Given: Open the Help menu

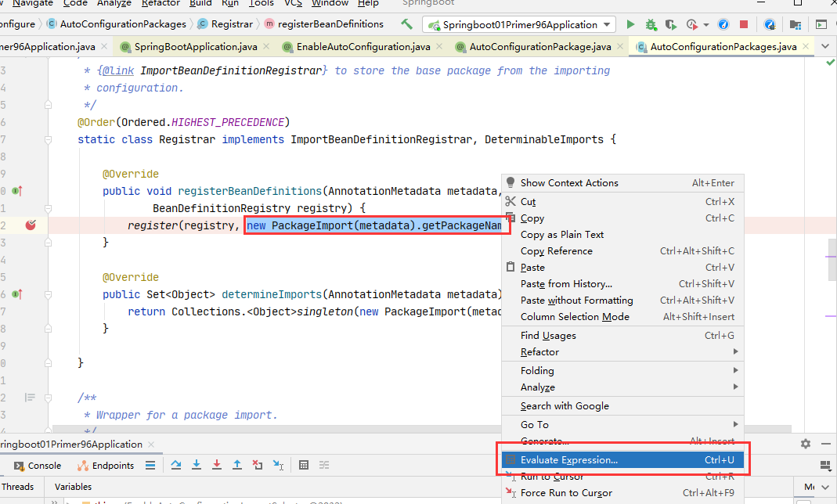Looking at the screenshot, I should click(368, 3).
